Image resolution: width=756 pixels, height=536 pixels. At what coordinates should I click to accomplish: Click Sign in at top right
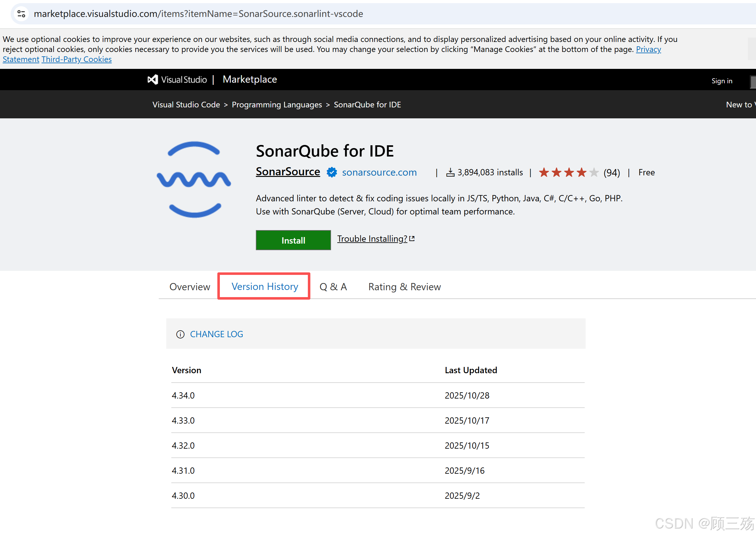click(721, 81)
